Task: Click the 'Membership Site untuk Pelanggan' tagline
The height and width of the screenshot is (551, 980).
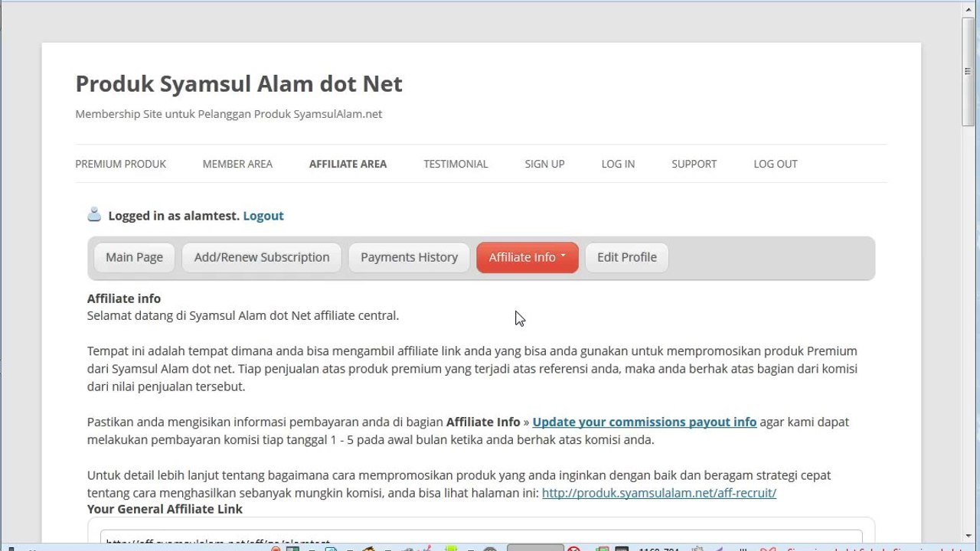Action: tap(228, 114)
